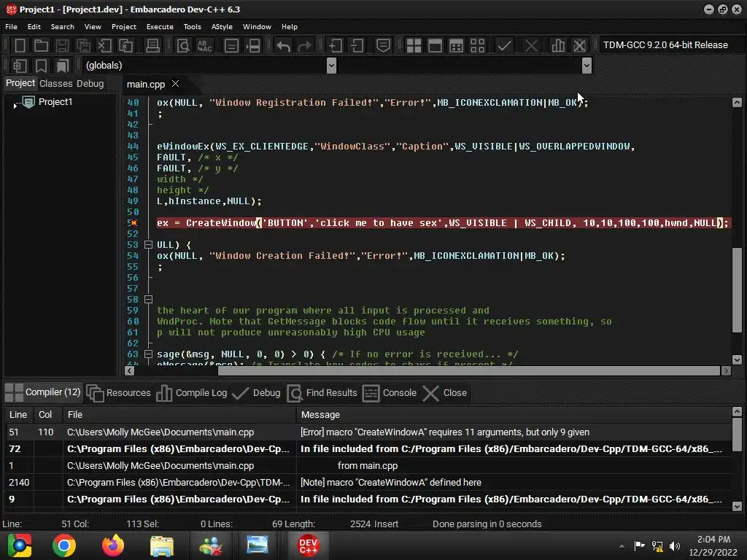
Task: Select the 'macro CreateWindowA defined here' note row
Action: (368, 483)
